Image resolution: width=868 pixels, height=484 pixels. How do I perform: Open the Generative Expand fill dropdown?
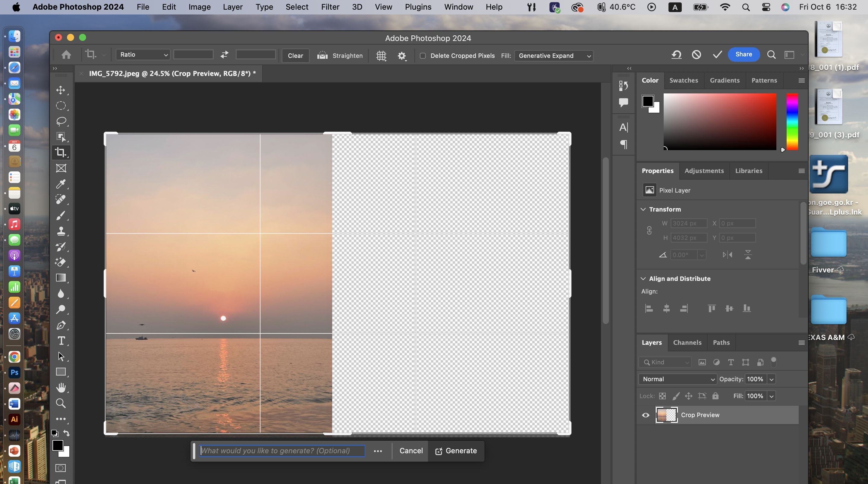(554, 56)
